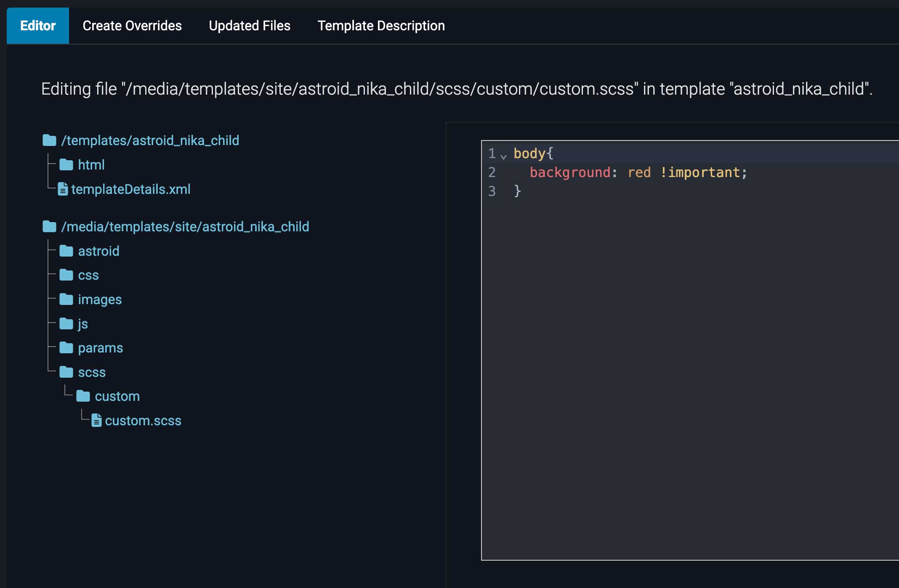Screen dimensions: 899x588
Task: Open /media/templates/site/astroid_nika_child folder link
Action: click(185, 227)
